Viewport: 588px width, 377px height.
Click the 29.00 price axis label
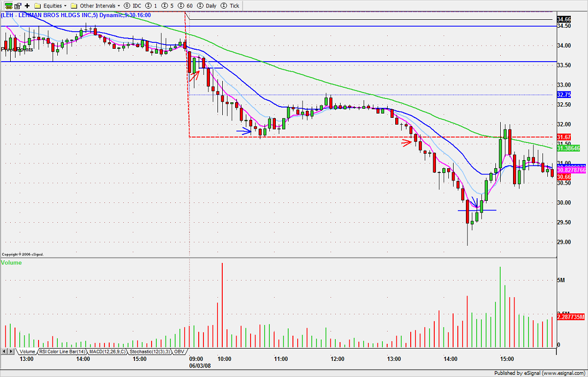click(x=564, y=243)
